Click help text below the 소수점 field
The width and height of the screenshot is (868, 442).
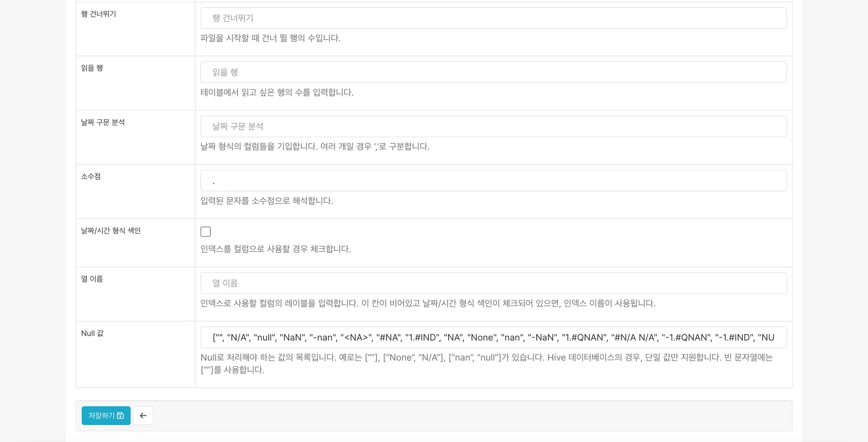coord(267,201)
